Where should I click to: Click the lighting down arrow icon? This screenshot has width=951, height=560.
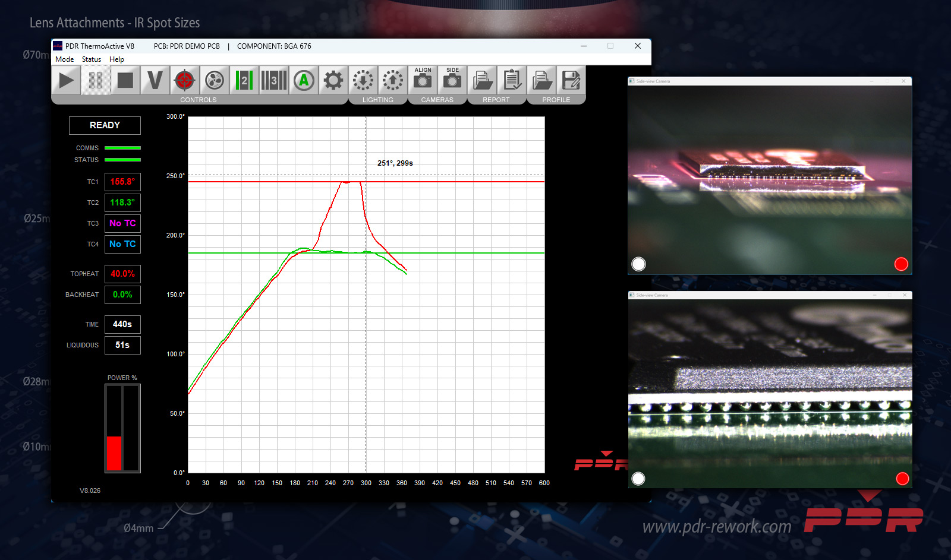click(x=363, y=80)
